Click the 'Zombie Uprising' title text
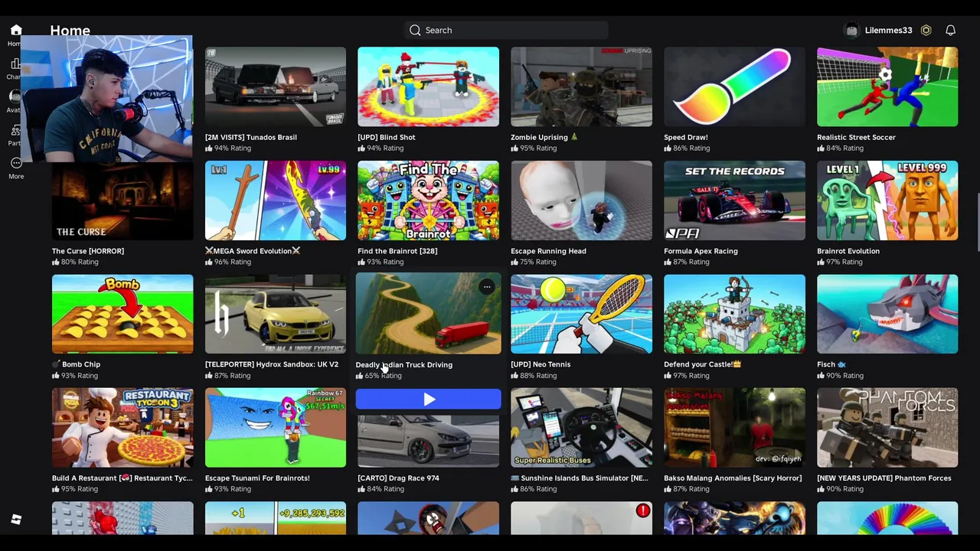Screen dimensions: 980x551 [539, 138]
